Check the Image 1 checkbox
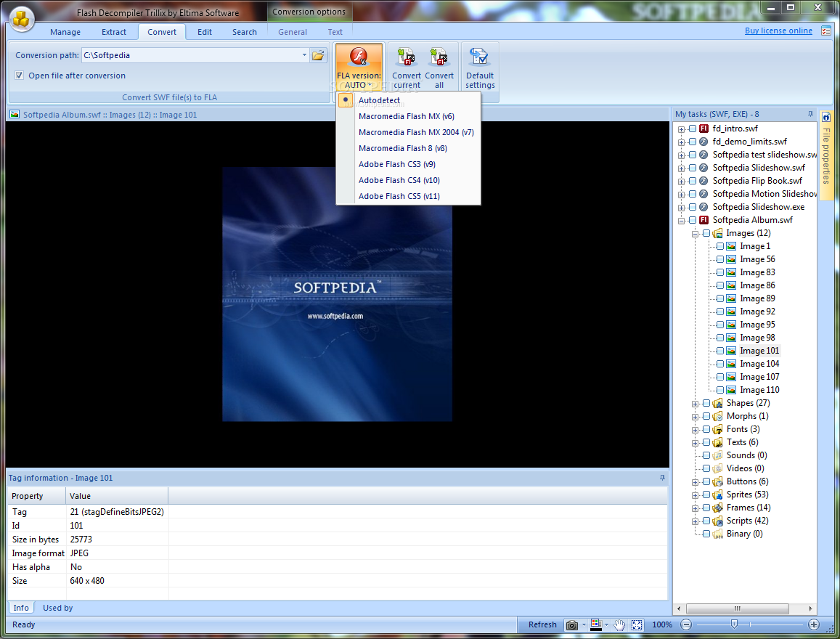The image size is (840, 639). [720, 246]
